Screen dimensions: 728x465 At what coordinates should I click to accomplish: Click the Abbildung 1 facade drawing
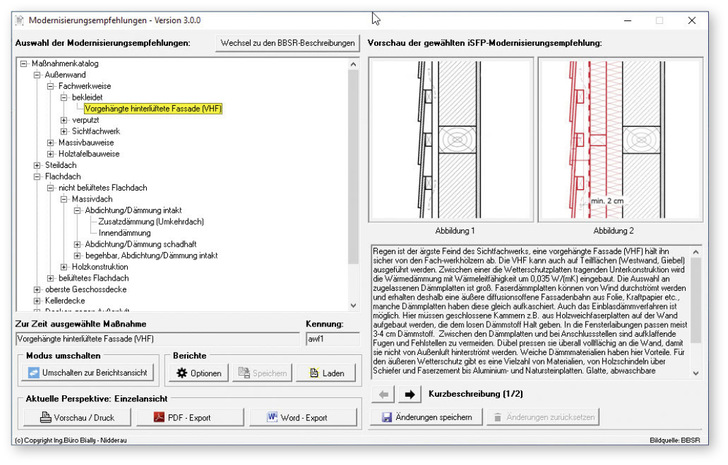tap(450, 140)
